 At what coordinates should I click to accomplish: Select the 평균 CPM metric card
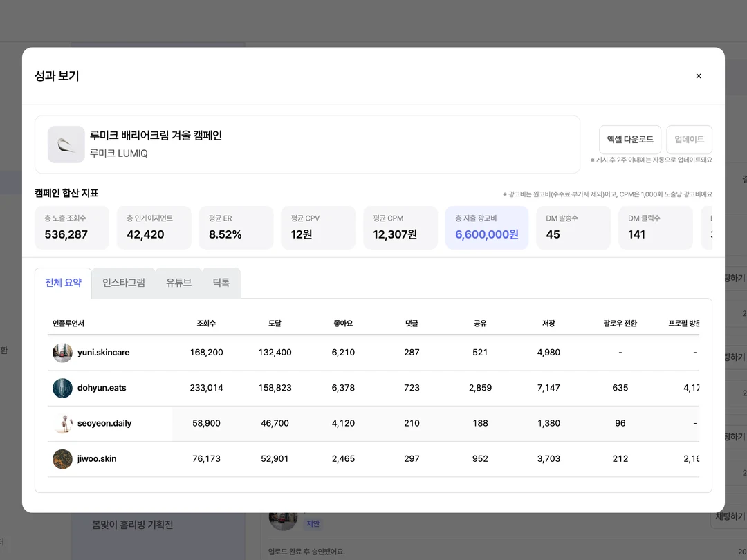[400, 227]
